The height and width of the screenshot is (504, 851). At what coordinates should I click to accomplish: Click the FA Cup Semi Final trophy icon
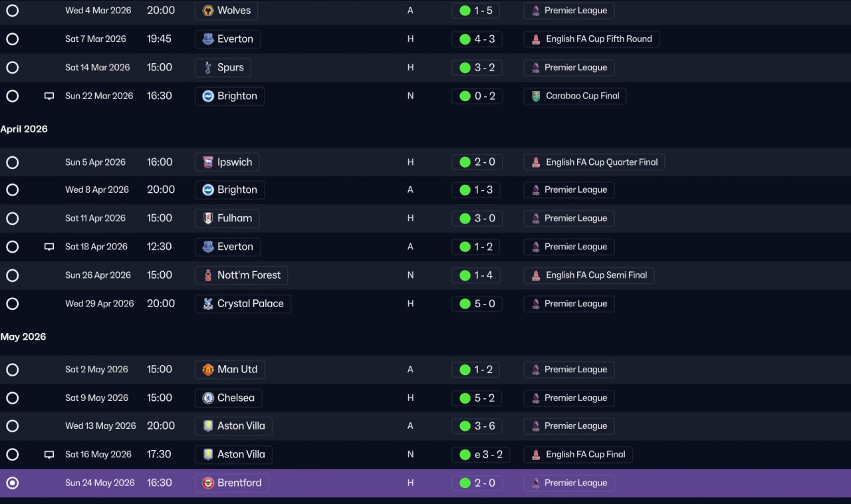click(x=536, y=275)
